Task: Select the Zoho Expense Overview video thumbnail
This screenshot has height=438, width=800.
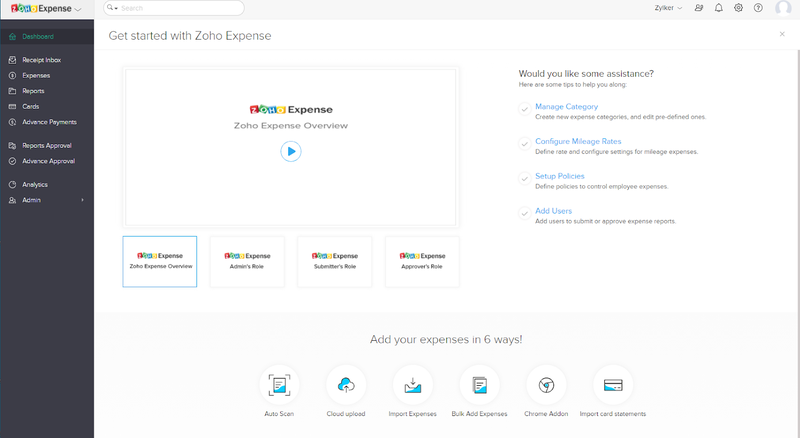Action: [x=160, y=261]
